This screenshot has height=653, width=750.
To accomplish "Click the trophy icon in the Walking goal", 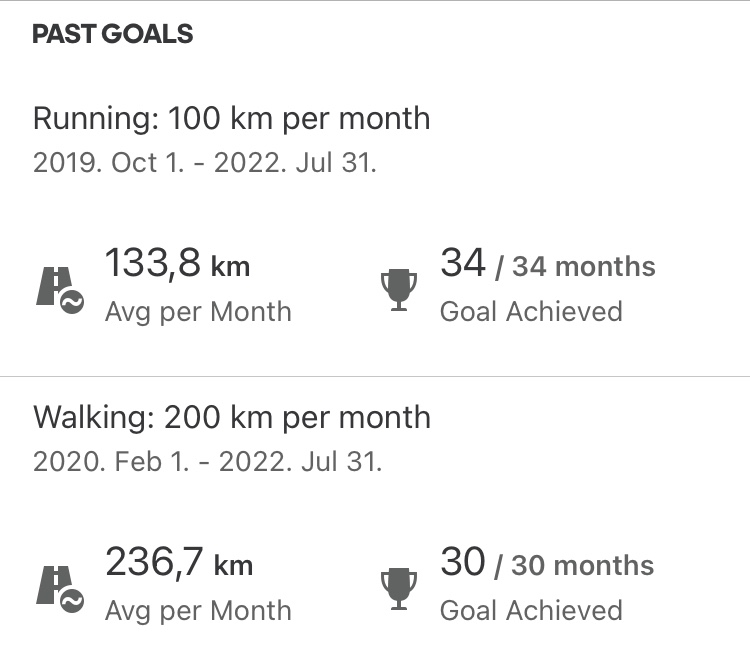I will pos(399,587).
